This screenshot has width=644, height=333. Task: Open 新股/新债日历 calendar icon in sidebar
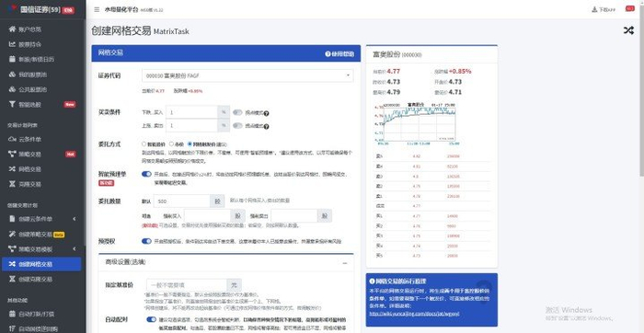click(12, 59)
